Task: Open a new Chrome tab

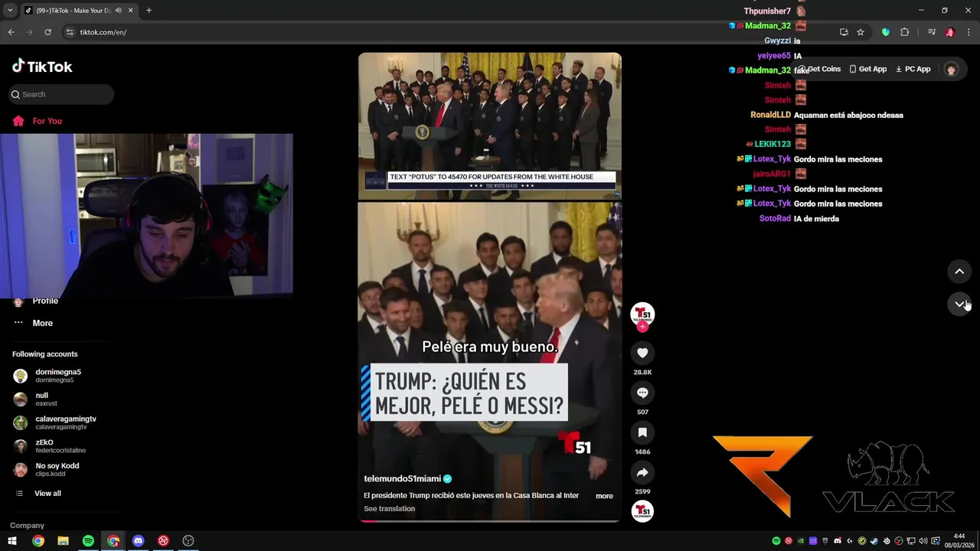Action: (149, 11)
